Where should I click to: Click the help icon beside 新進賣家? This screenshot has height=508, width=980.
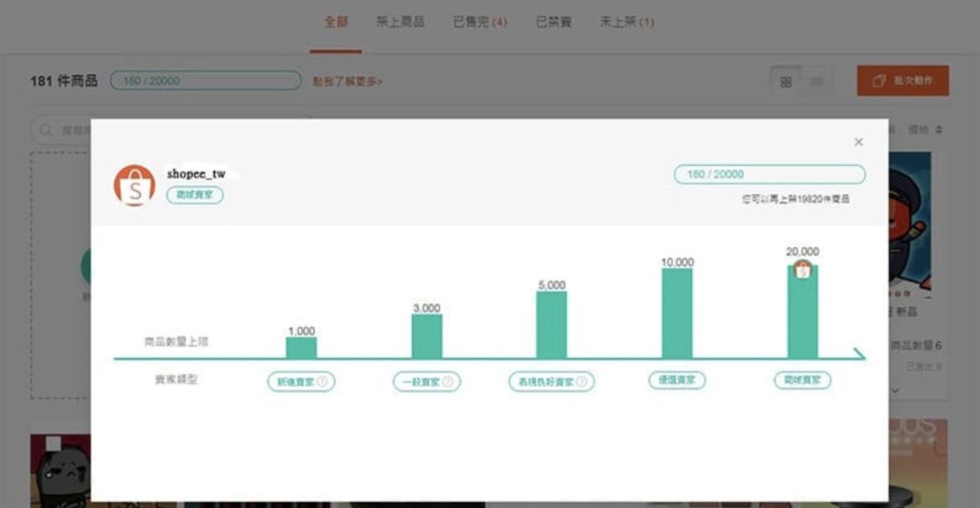click(x=322, y=382)
